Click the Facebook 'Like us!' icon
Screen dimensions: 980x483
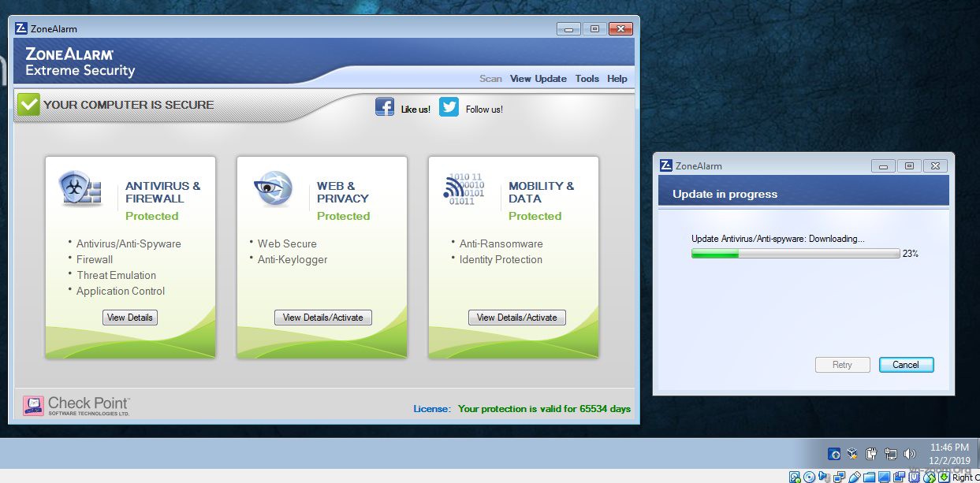(x=385, y=107)
